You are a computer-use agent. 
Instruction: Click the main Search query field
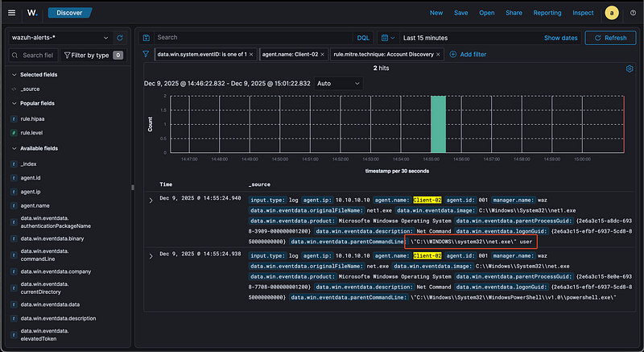(253, 37)
